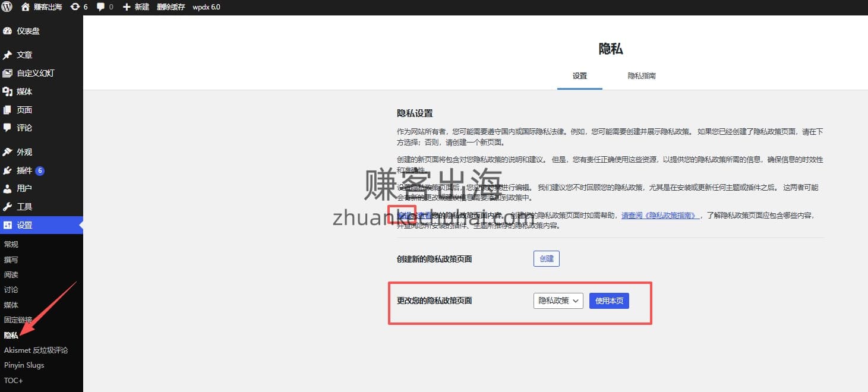Open the site home icon 赚客出海
This screenshot has height=392, width=868.
coord(26,7)
